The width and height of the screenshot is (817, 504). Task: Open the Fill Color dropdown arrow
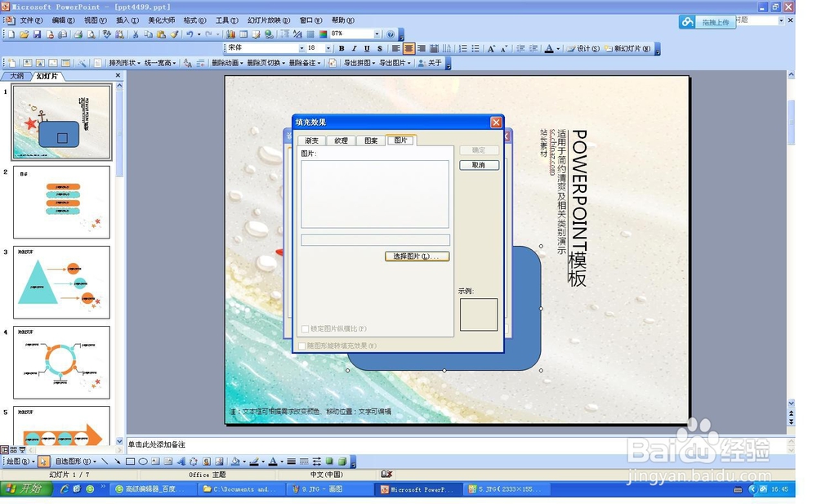click(243, 462)
